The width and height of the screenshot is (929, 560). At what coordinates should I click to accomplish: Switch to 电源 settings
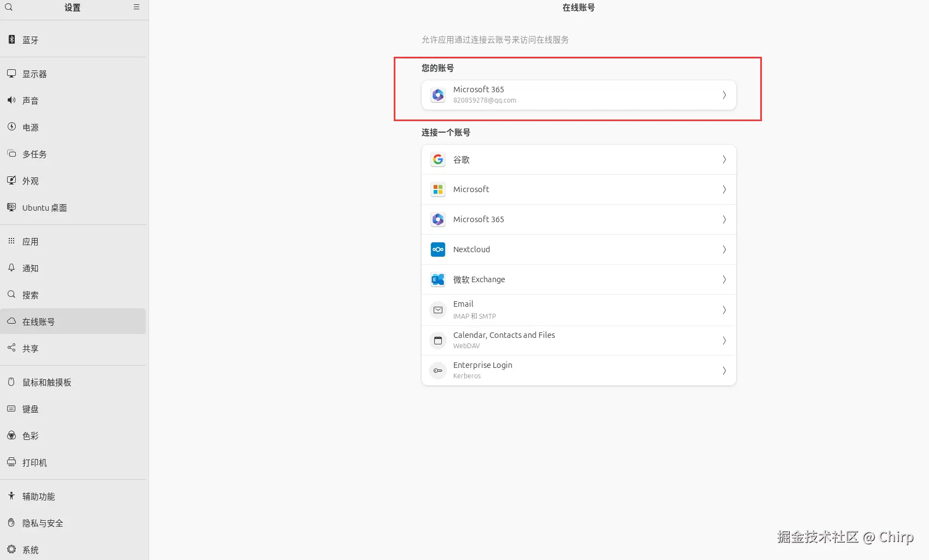click(x=73, y=127)
